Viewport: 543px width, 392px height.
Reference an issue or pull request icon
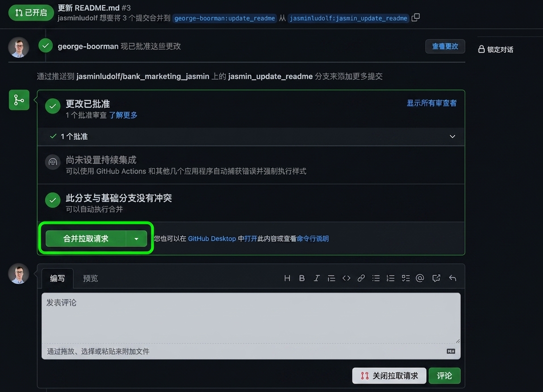pyautogui.click(x=436, y=278)
